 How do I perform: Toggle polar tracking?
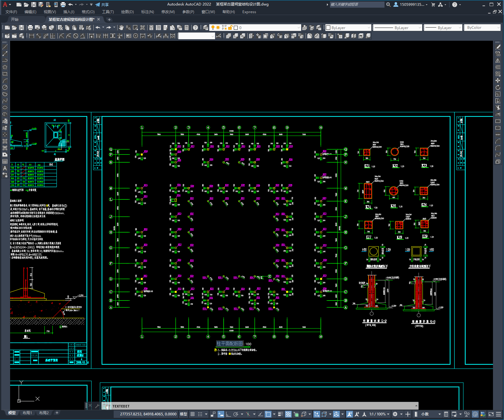point(236,414)
